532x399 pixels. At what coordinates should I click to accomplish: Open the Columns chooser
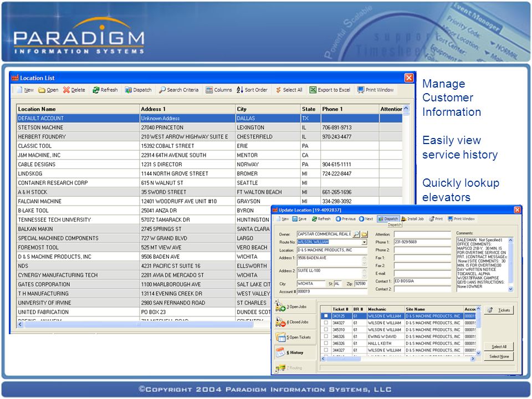click(219, 90)
